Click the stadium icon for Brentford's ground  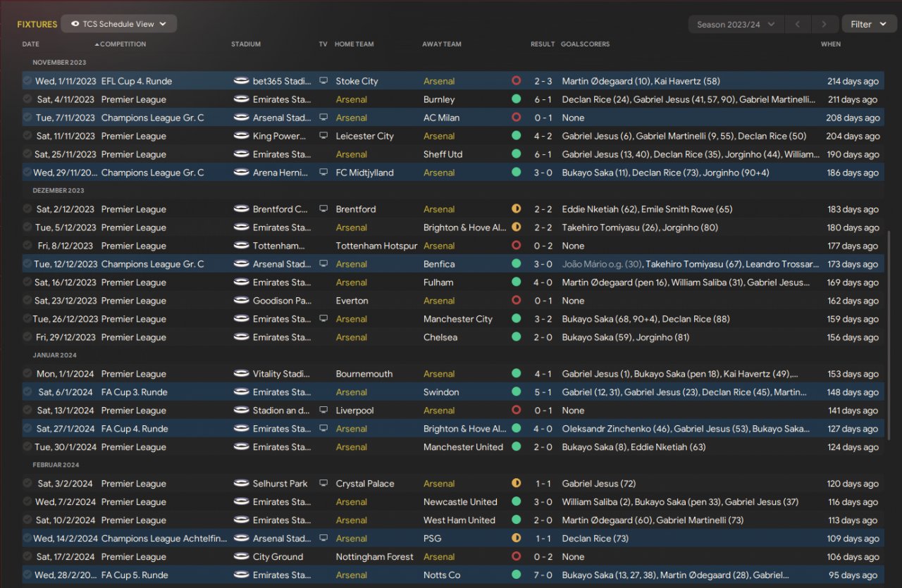[241, 209]
